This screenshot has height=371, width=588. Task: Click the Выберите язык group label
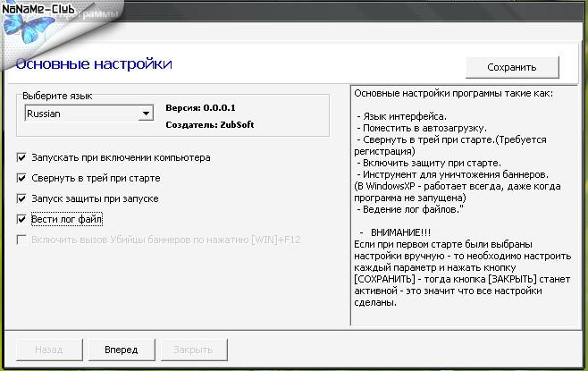57,95
